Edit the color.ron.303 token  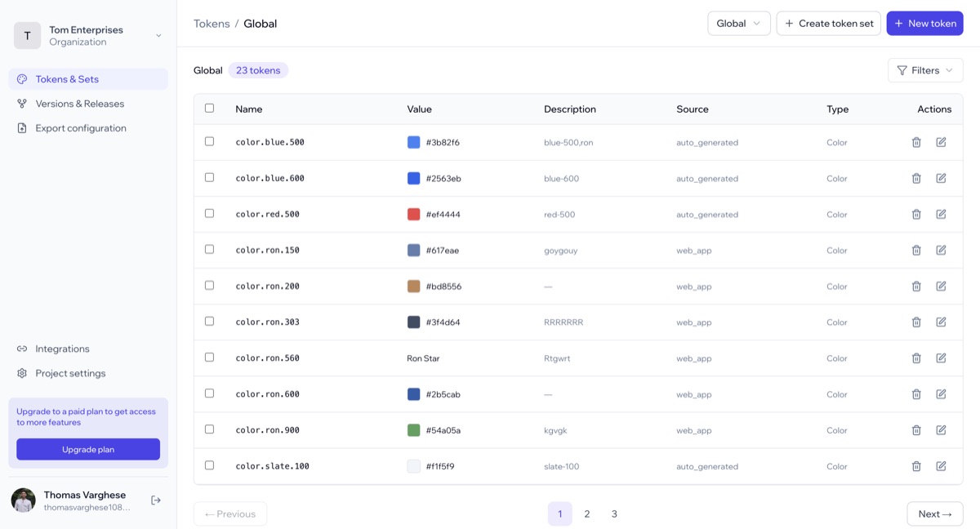(941, 322)
